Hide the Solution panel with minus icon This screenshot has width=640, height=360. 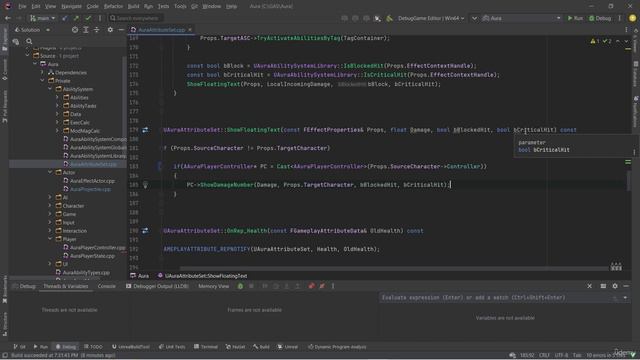pos(121,30)
